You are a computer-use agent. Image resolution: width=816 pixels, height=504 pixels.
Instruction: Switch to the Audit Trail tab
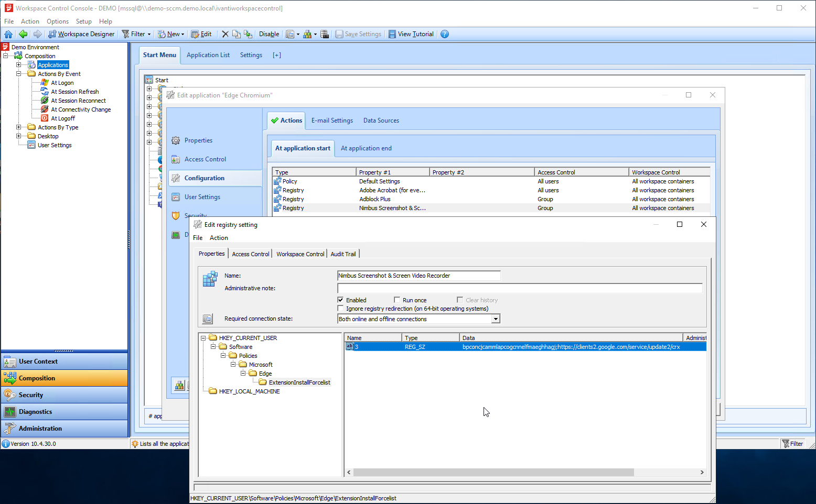(343, 254)
